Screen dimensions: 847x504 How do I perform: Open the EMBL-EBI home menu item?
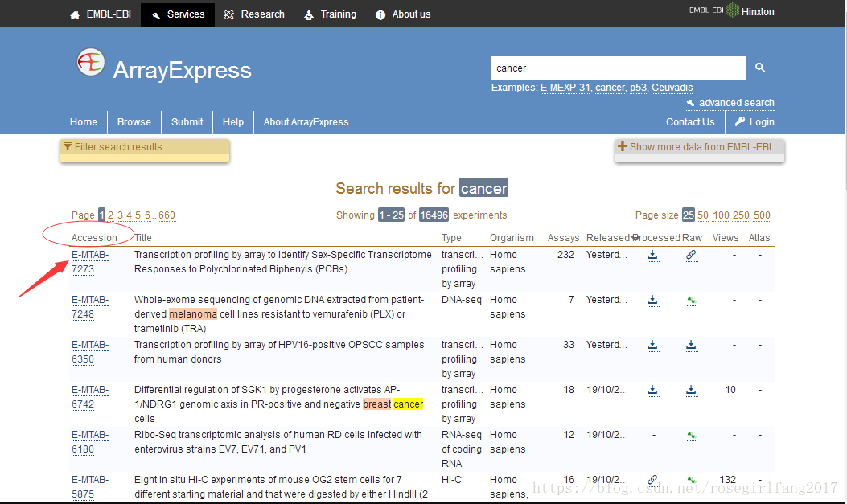[x=101, y=14]
